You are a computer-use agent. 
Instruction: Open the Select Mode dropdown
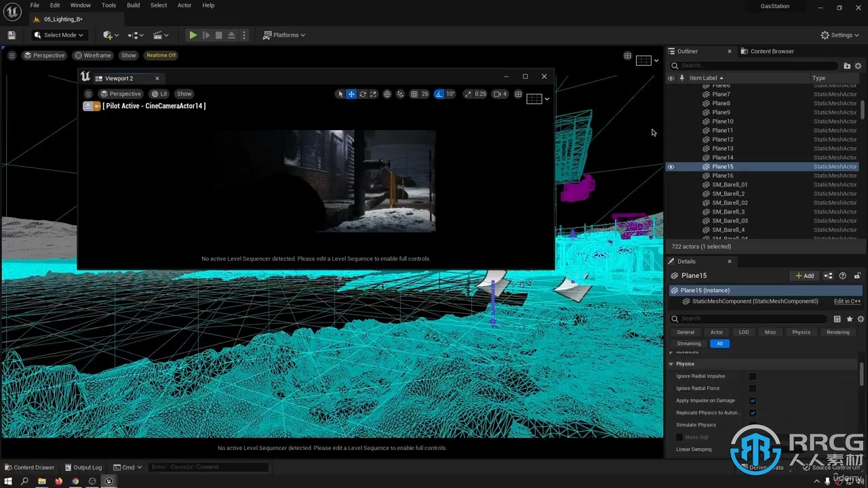59,35
